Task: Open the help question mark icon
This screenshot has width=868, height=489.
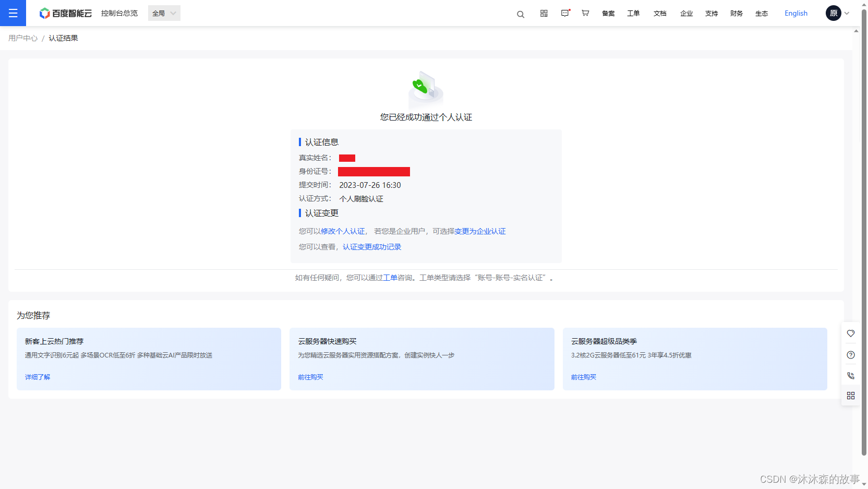Action: point(851,355)
